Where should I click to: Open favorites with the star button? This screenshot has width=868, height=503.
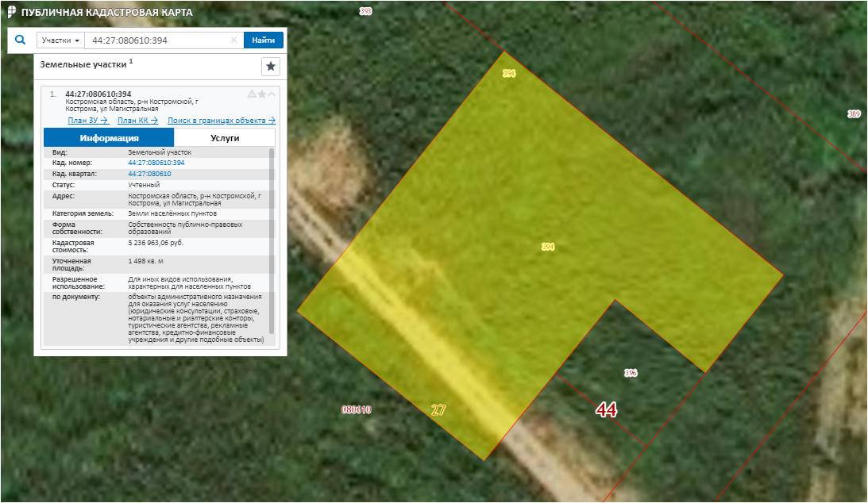tap(271, 66)
